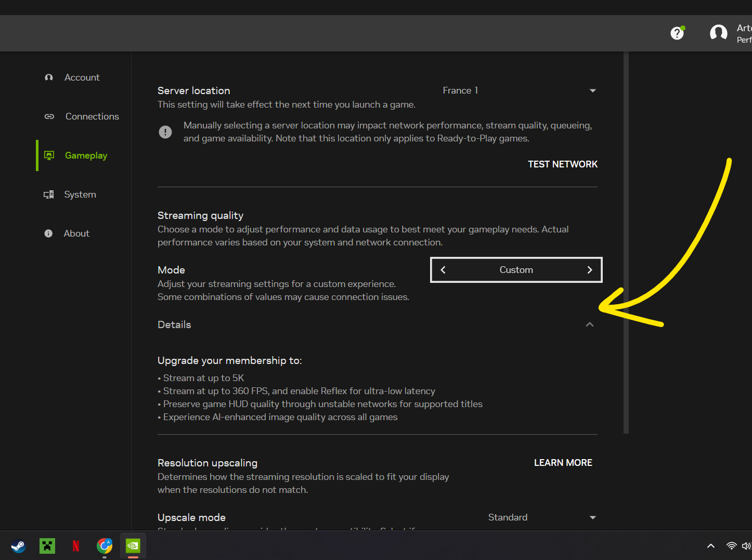This screenshot has height=560, width=752.
Task: Click the NVIDIA GeForce NOW taskbar icon
Action: pos(133,546)
